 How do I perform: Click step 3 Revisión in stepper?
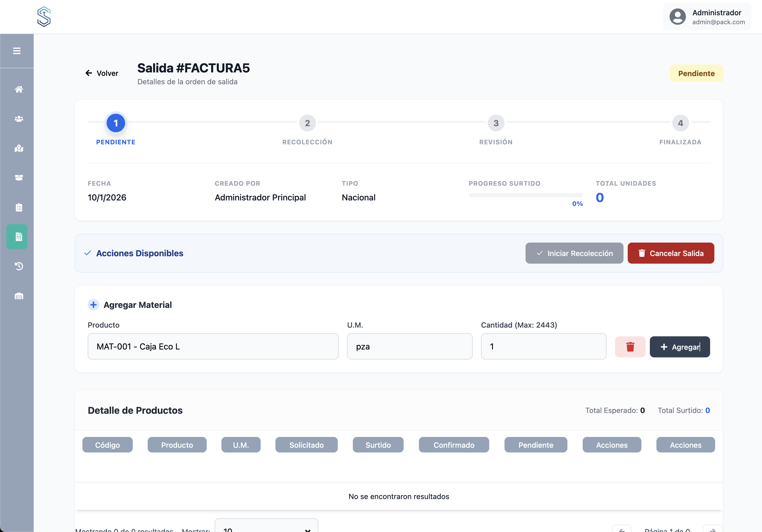[496, 123]
